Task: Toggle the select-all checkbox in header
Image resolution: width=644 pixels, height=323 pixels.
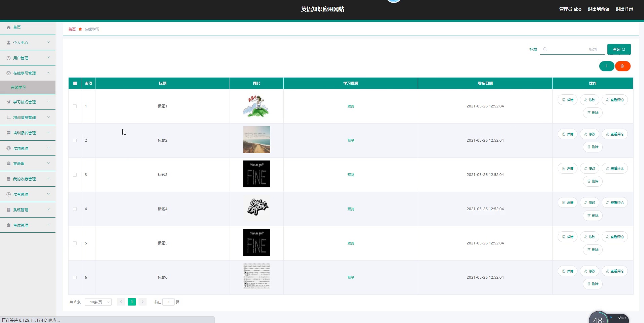Action: coord(75,83)
